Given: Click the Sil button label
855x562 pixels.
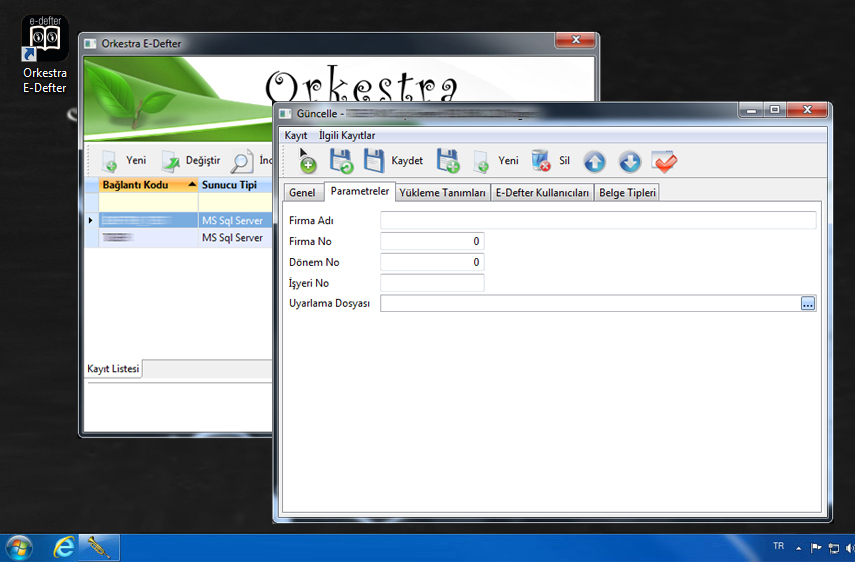Looking at the screenshot, I should pos(564,161).
